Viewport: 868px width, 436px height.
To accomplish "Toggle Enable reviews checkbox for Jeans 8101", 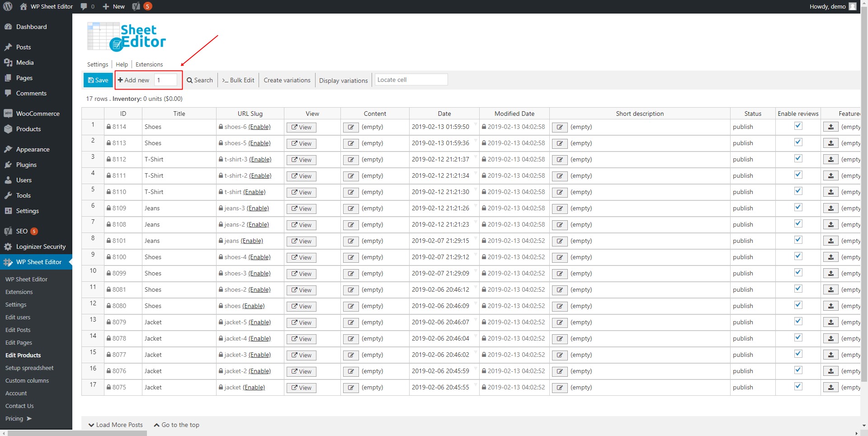I will 798,240.
